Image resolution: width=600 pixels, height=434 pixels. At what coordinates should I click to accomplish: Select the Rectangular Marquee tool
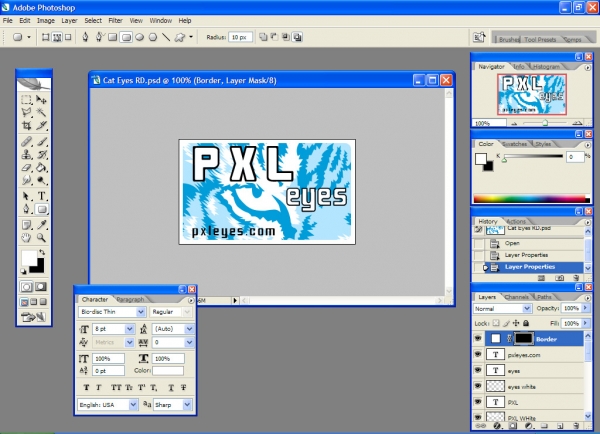pyautogui.click(x=26, y=100)
